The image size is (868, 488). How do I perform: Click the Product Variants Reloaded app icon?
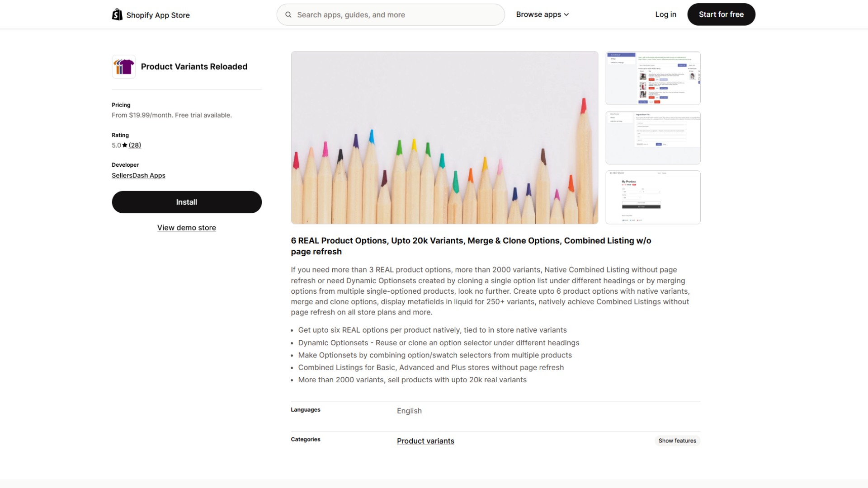pos(124,67)
